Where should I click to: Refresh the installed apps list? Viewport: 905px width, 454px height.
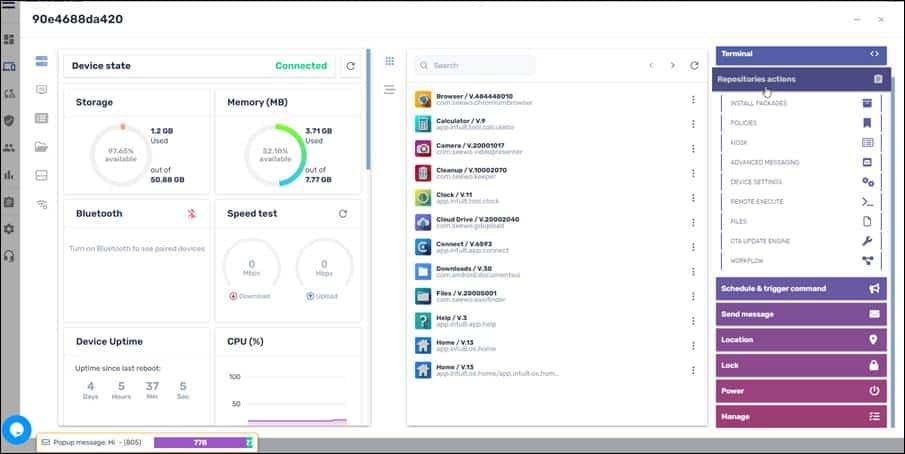694,65
